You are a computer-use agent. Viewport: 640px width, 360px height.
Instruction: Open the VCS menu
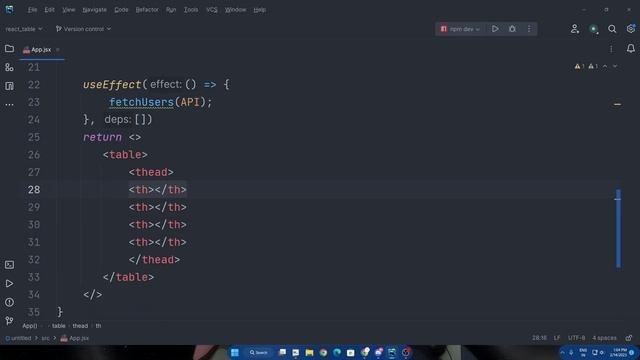[212, 9]
